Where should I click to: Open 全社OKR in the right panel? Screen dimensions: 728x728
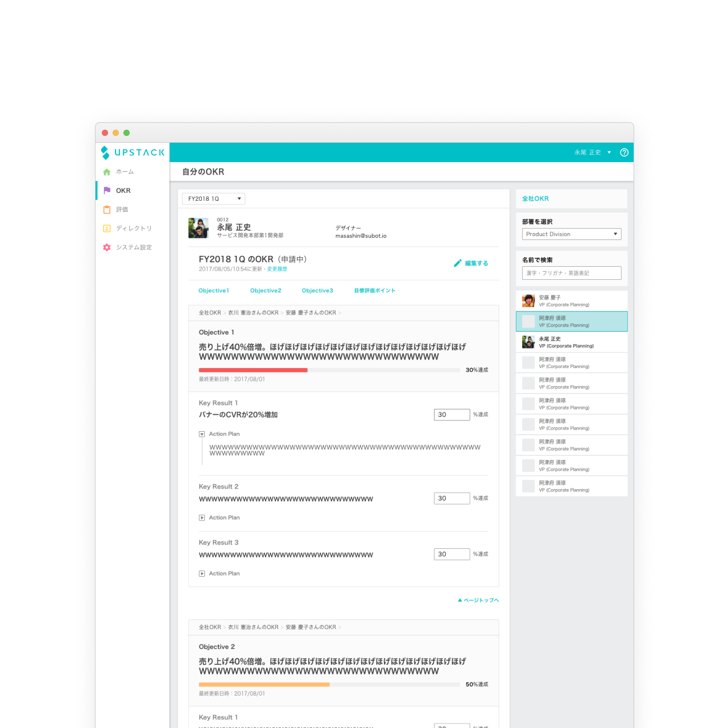(x=535, y=198)
